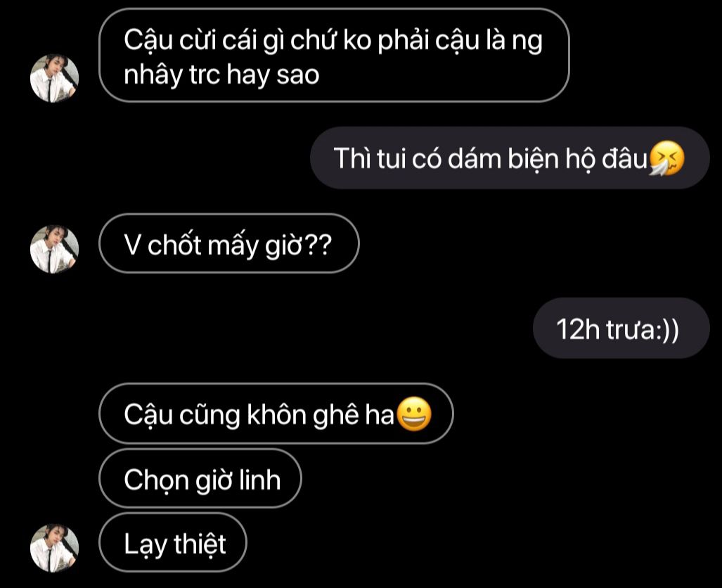Tap the avatar next to "V chốt mấy giờ??"
This screenshot has width=722, height=588.
54,249
